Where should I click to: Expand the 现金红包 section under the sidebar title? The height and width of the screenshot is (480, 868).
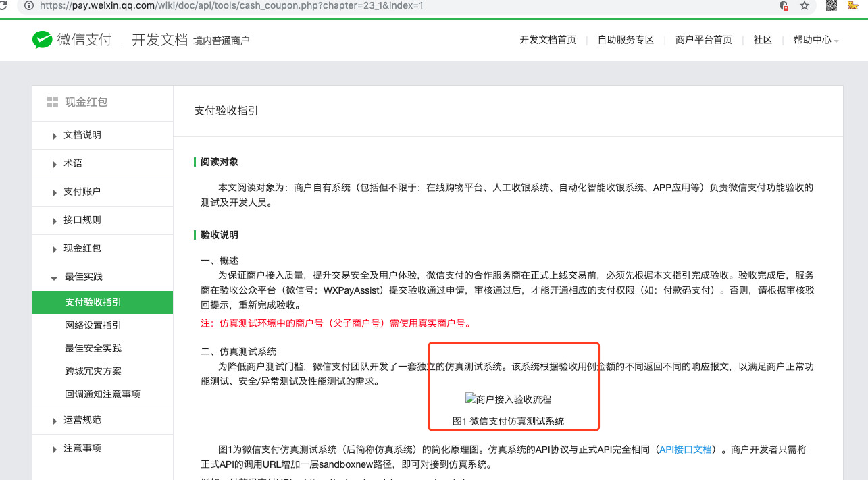click(103, 248)
